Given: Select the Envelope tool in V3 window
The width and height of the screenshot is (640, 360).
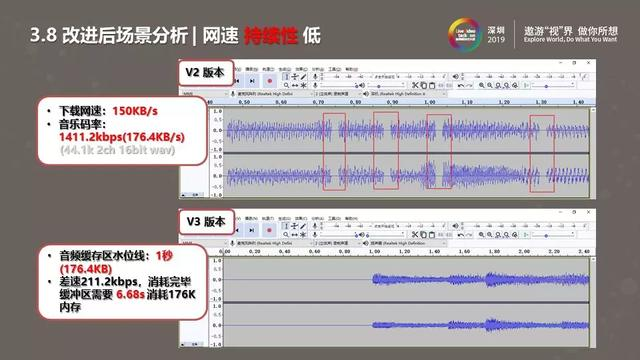Looking at the screenshot, I should coord(295,226).
